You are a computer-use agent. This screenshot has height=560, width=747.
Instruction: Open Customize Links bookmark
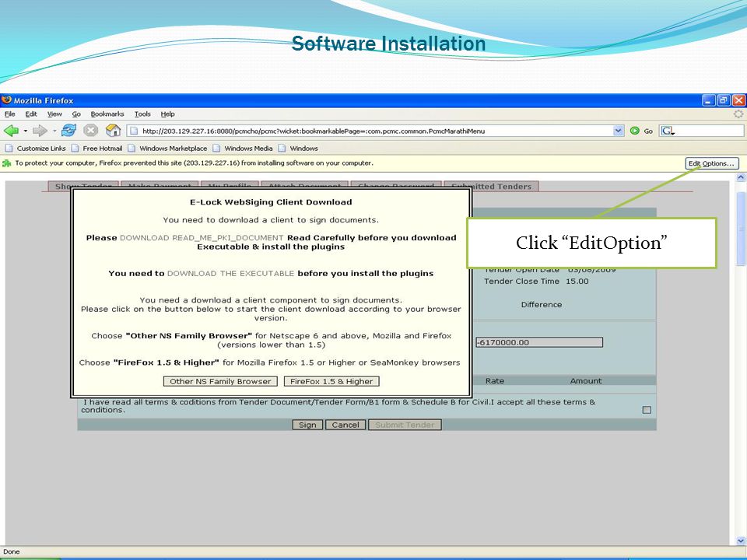(x=36, y=148)
